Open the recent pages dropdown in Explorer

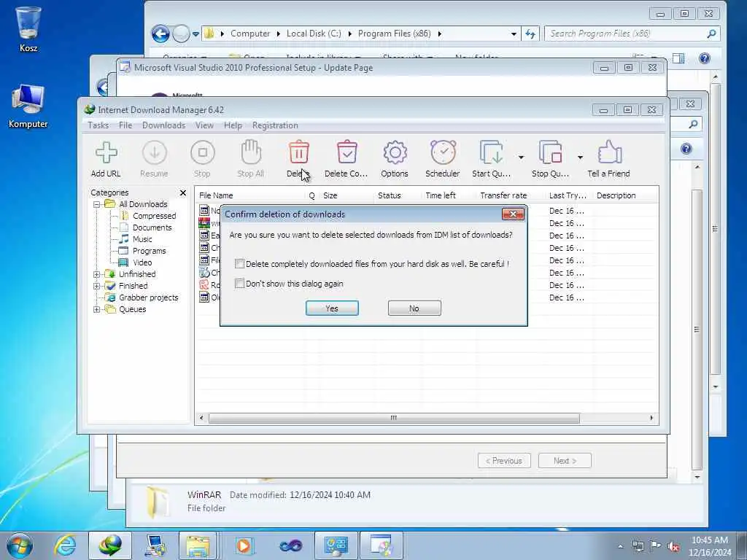coord(196,34)
